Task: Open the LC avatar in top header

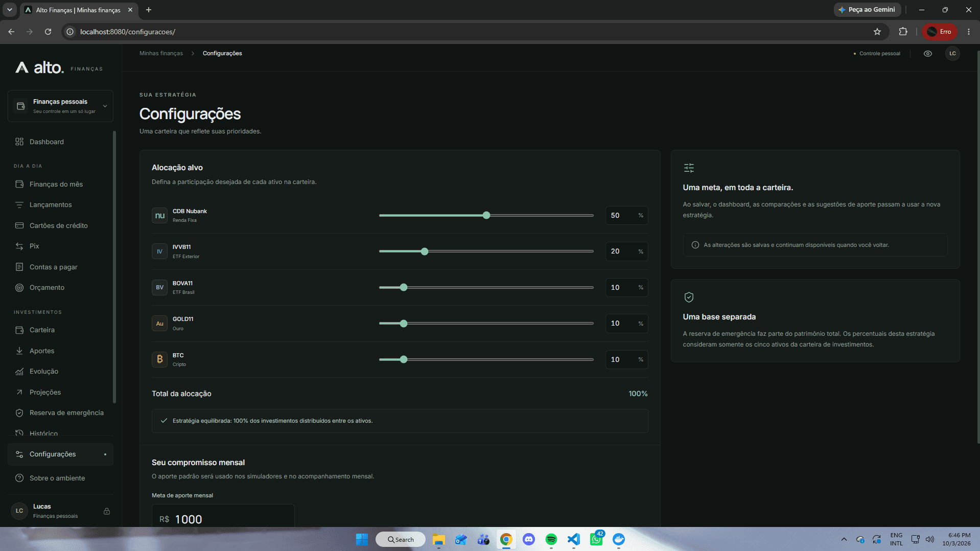Action: (x=952, y=54)
